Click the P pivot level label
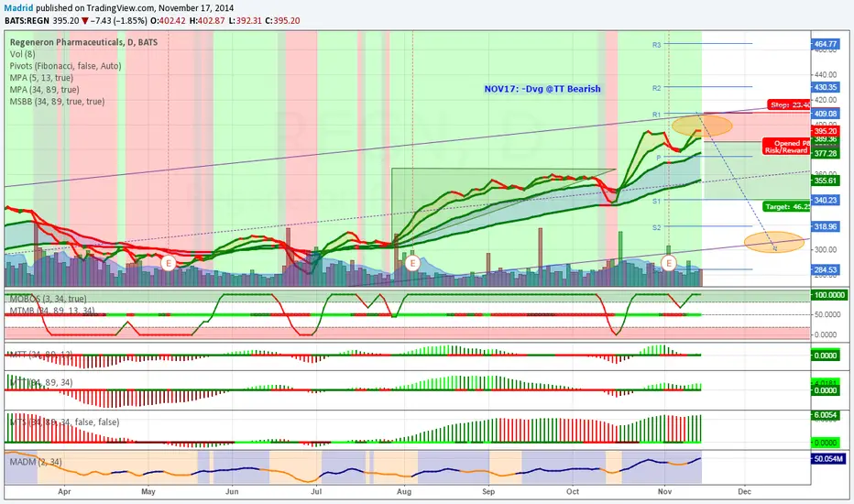 (x=659, y=158)
